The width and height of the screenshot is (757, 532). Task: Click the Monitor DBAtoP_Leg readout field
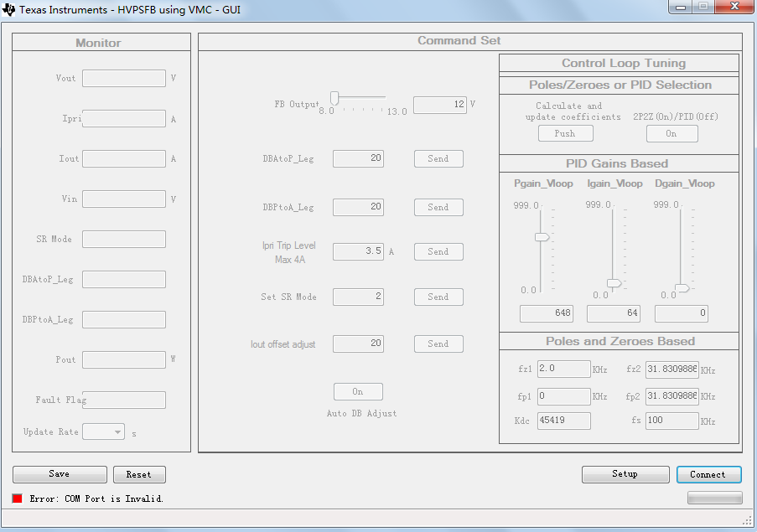(x=124, y=279)
